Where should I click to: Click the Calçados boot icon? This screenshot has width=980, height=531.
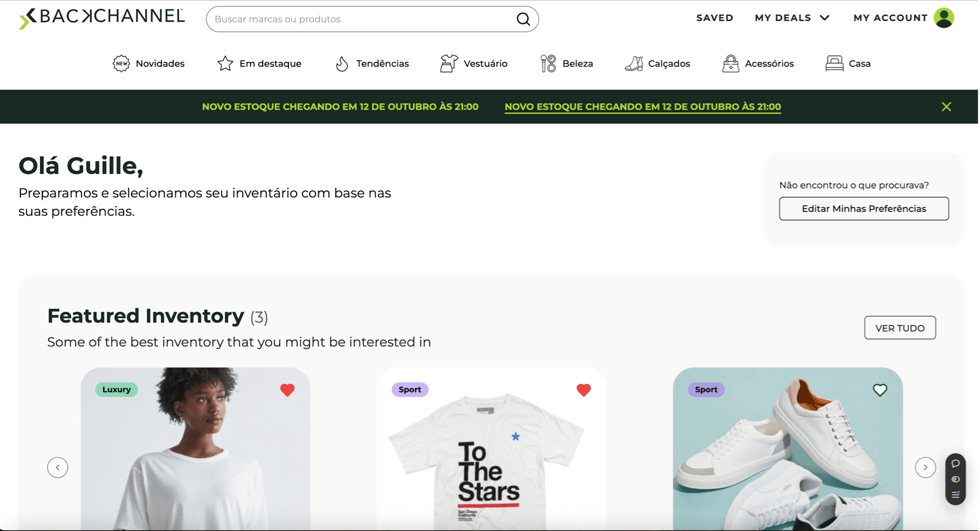click(633, 64)
